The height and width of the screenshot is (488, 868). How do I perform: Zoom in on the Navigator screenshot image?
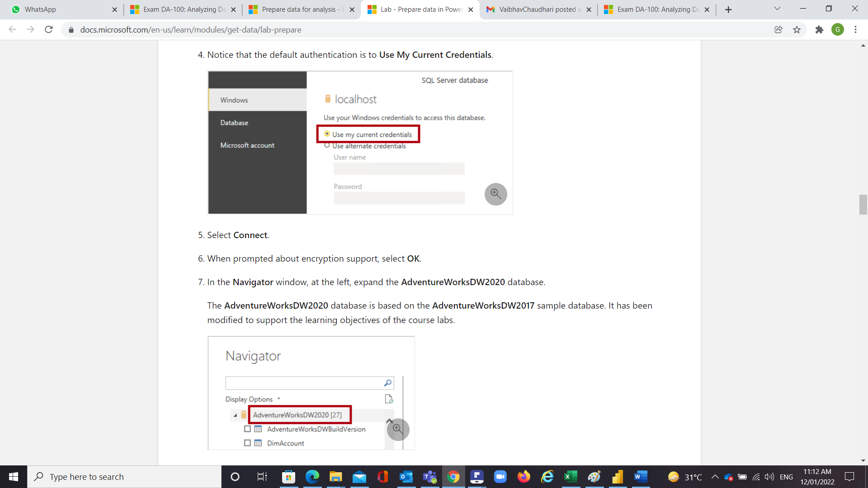coord(398,430)
